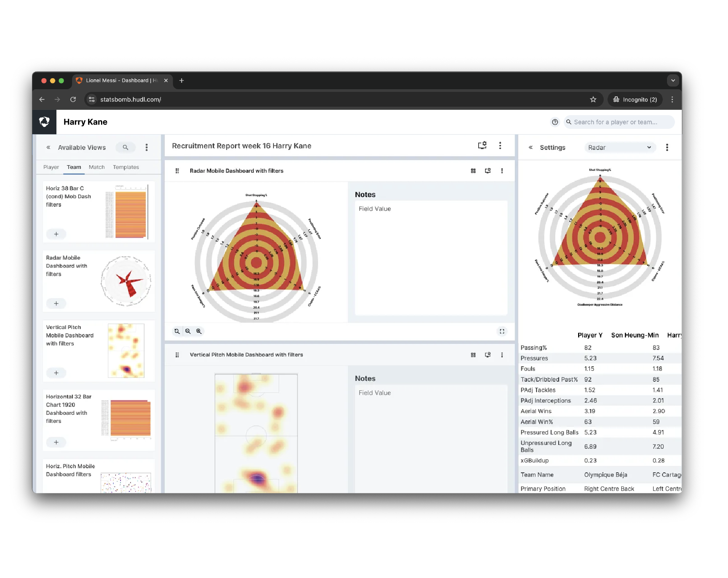This screenshot has width=728, height=578.
Task: Switch to the Team tab
Action: tap(74, 167)
